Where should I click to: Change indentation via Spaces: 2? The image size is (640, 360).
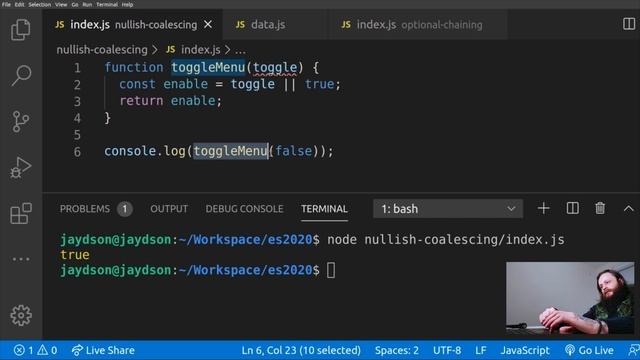[397, 350]
